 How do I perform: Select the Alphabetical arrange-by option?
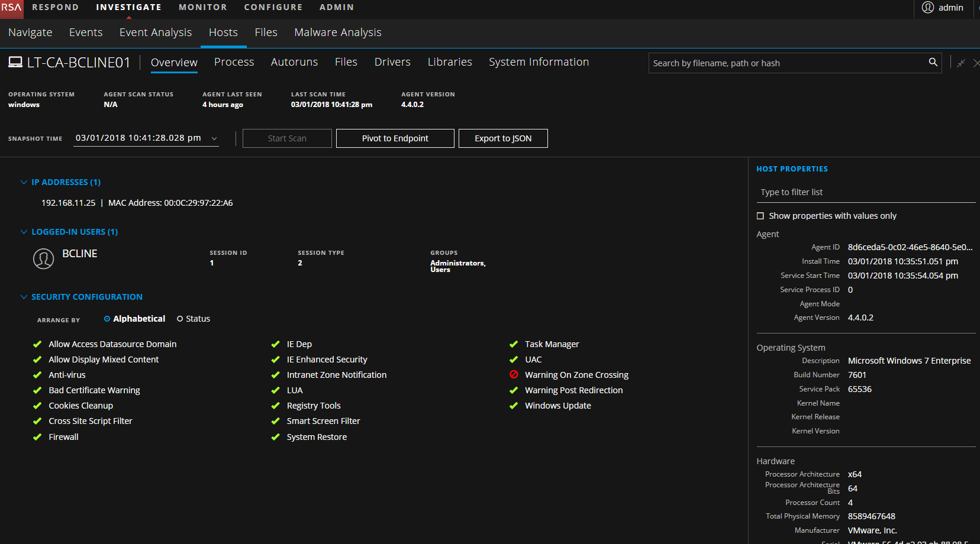tap(107, 319)
